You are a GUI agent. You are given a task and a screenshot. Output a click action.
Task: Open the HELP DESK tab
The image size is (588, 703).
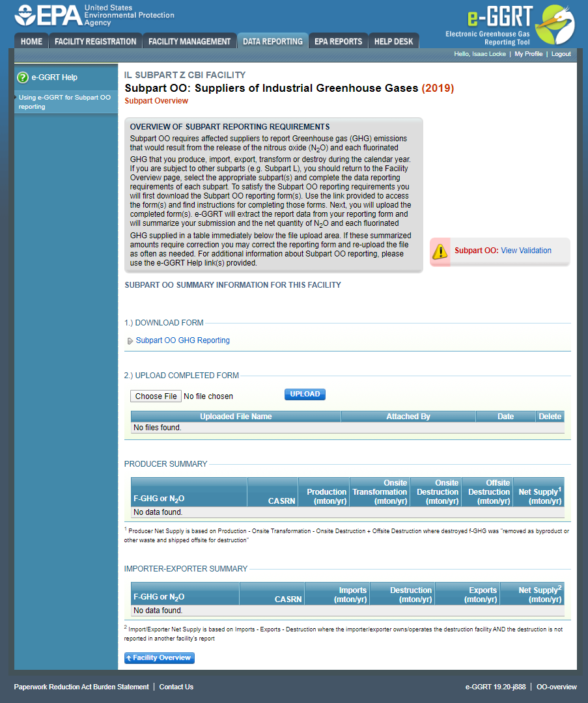coord(393,41)
